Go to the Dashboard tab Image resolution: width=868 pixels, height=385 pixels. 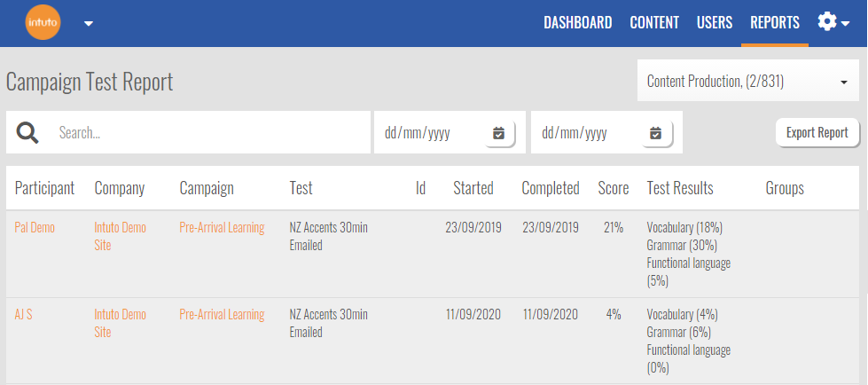[x=577, y=23]
